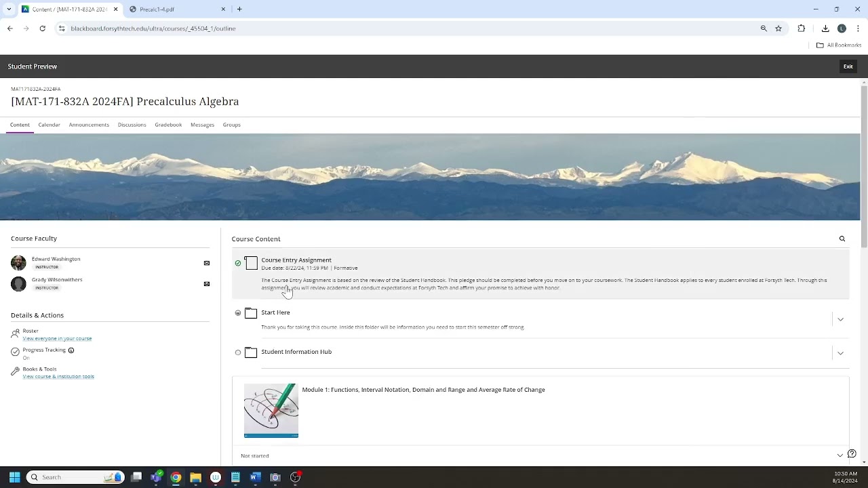Click the Module 1 thumbnail image
The image size is (868, 488).
tap(271, 411)
